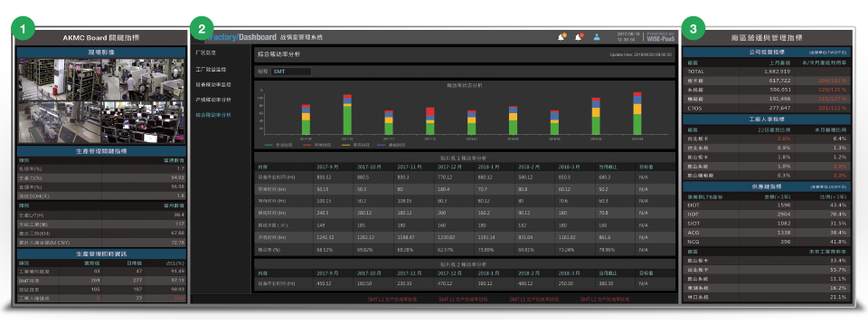Open the user profile icon
Image resolution: width=868 pixels, height=335 pixels.
click(597, 37)
